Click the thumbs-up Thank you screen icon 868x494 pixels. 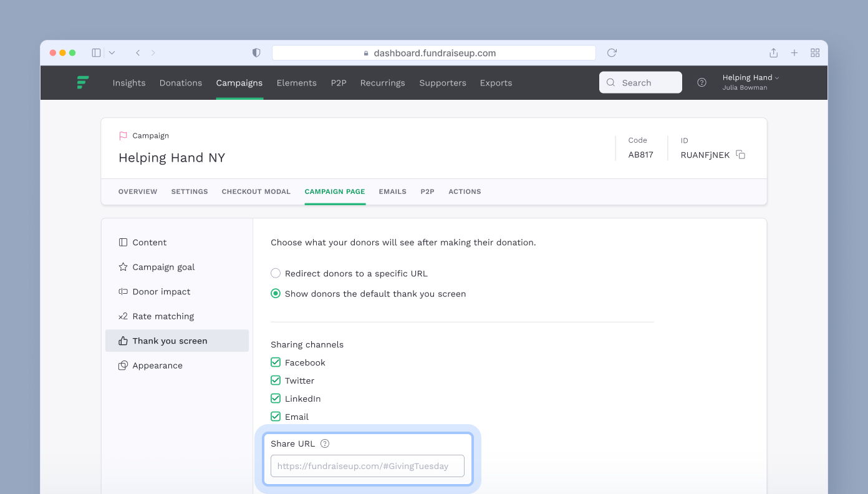tap(123, 341)
